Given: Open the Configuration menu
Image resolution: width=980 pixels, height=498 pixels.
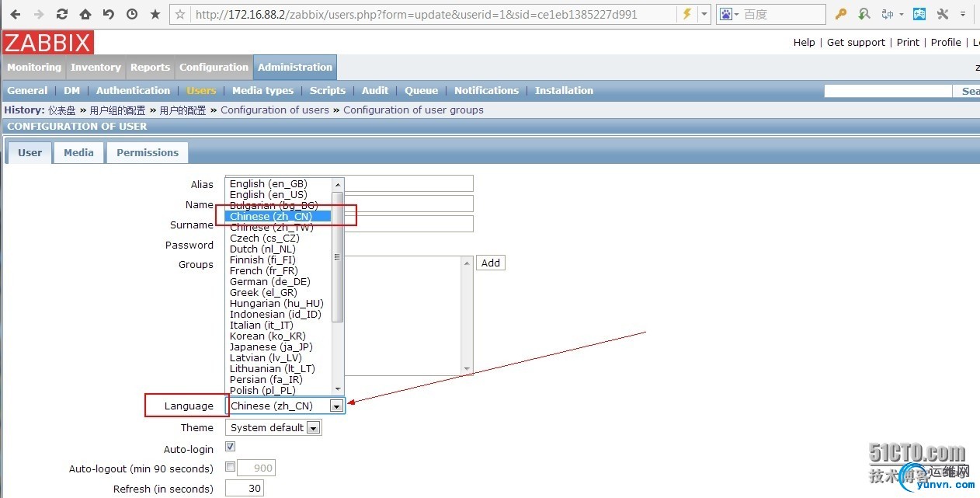Looking at the screenshot, I should (214, 68).
